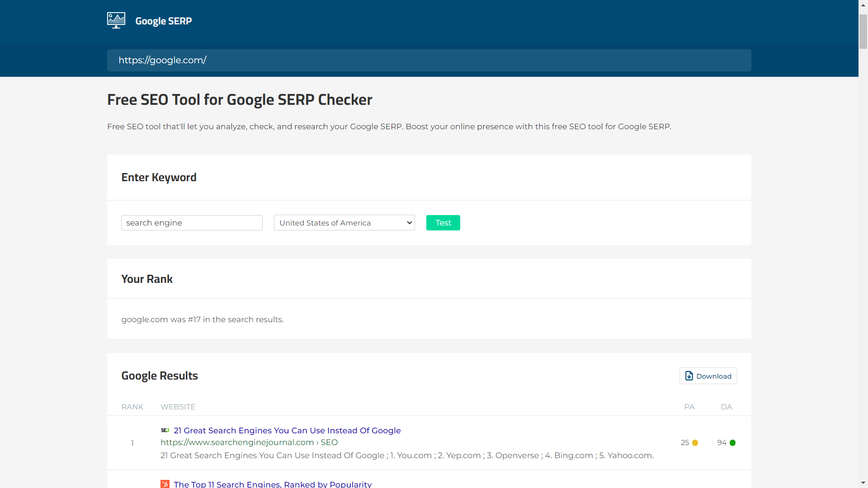The width and height of the screenshot is (868, 488).
Task: Click the page scroll-down arrow
Action: pos(863,483)
